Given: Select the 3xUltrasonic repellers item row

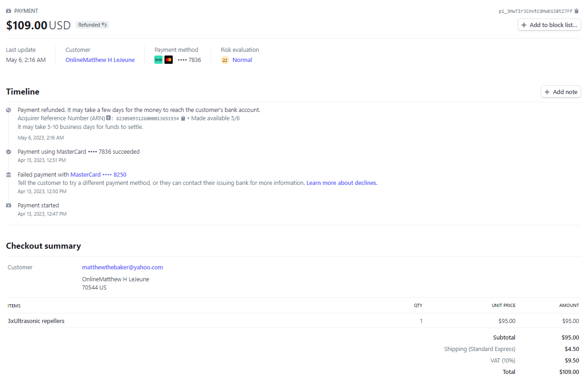Looking at the screenshot, I should pos(36,321).
